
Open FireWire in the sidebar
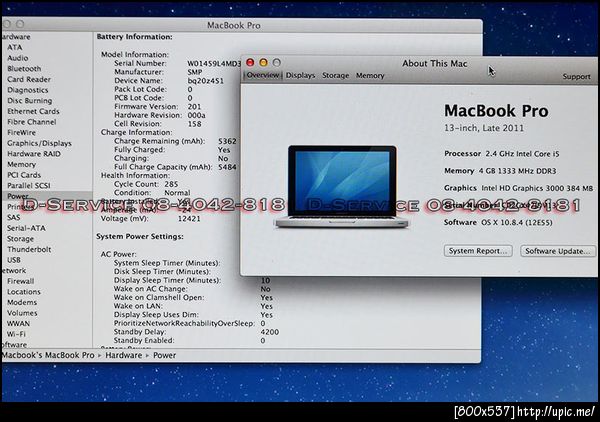click(x=21, y=133)
